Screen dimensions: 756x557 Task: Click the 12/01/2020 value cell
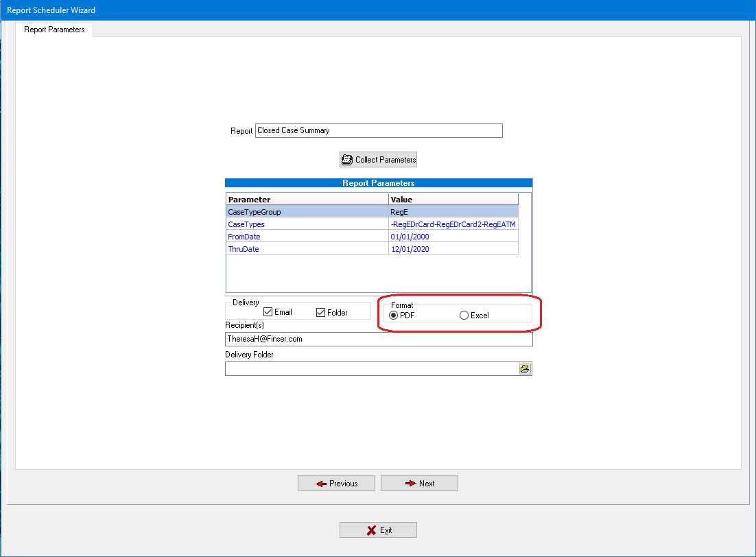[x=453, y=249]
